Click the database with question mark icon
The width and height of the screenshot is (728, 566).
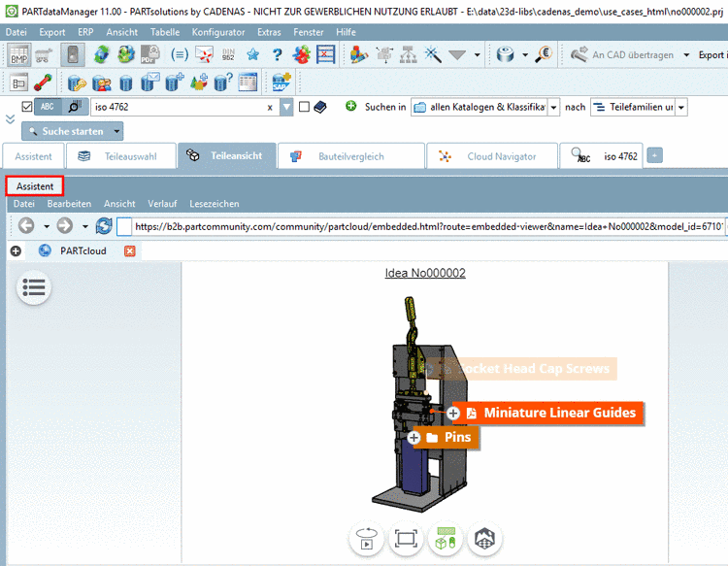click(x=223, y=83)
